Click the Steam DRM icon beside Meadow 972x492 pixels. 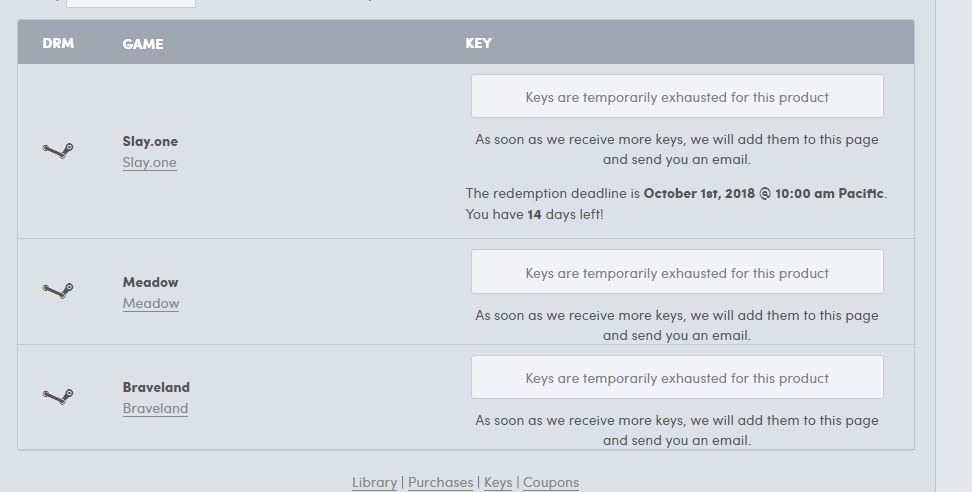(58, 291)
